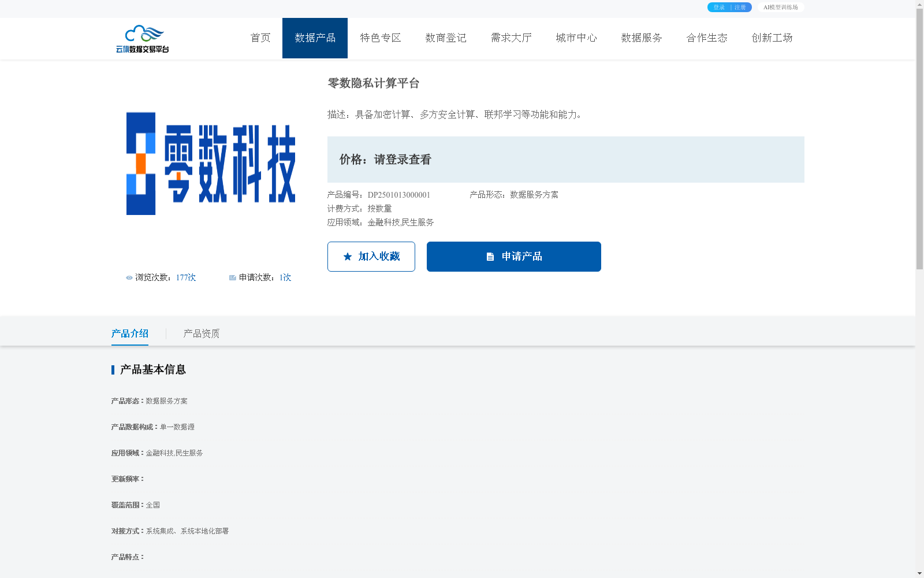Click the 单一数据源 value

tap(177, 427)
